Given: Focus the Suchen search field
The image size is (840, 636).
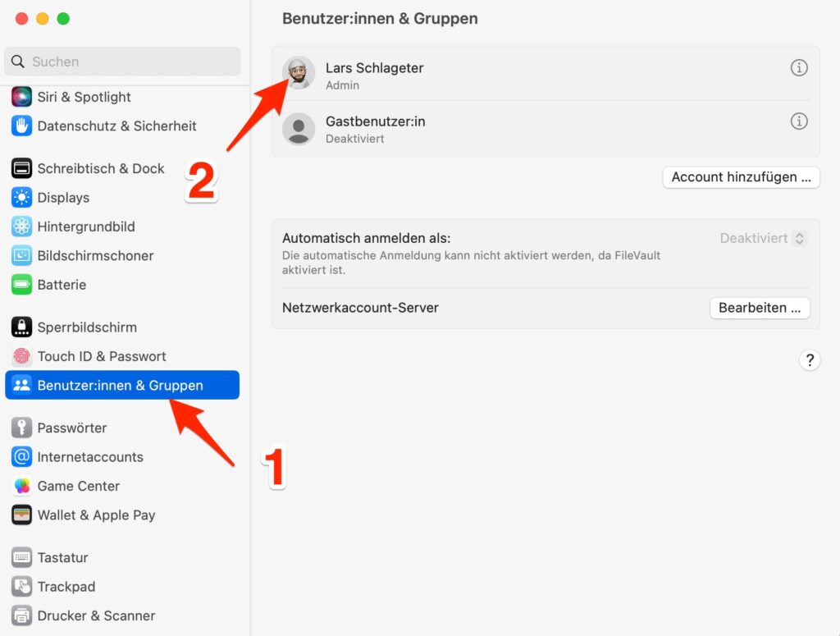Looking at the screenshot, I should tap(122, 62).
